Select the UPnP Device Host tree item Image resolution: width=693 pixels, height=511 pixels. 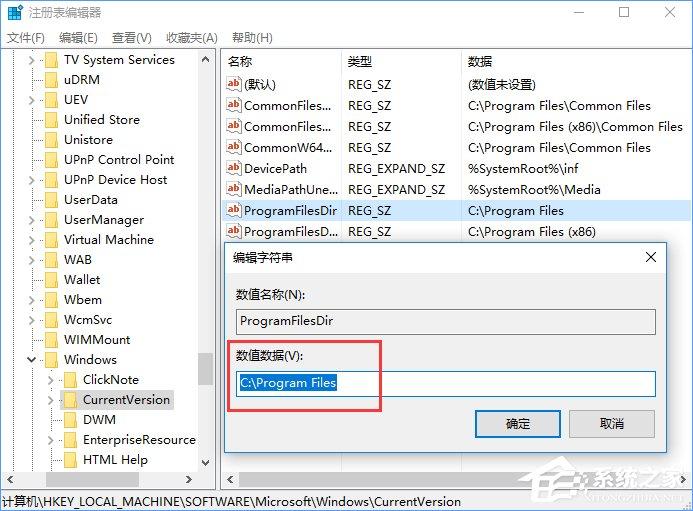[115, 180]
